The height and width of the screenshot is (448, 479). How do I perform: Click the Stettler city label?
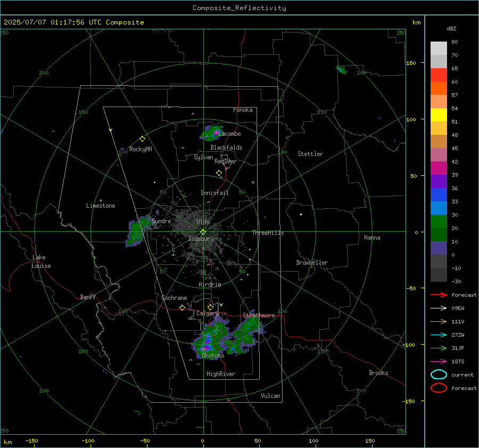(310, 154)
